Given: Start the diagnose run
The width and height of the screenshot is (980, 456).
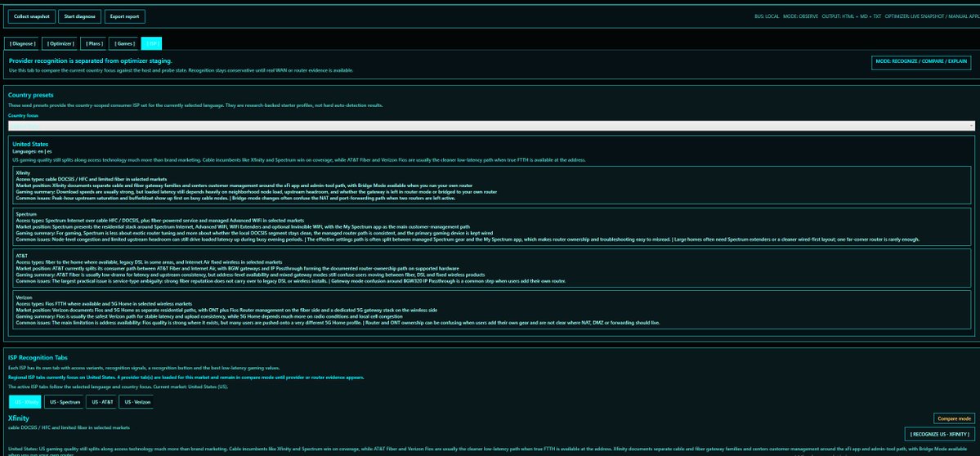Looking at the screenshot, I should 79,16.
